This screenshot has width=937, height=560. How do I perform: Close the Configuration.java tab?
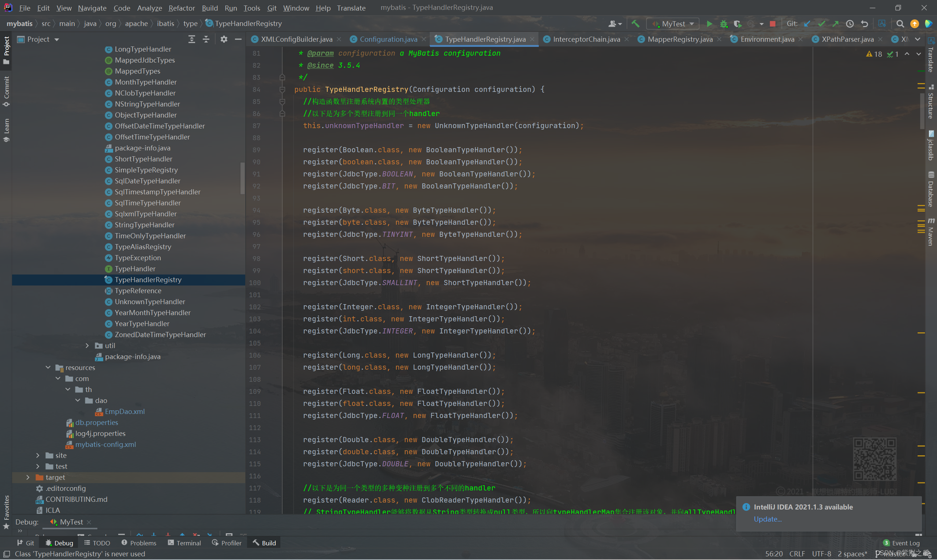(x=424, y=39)
